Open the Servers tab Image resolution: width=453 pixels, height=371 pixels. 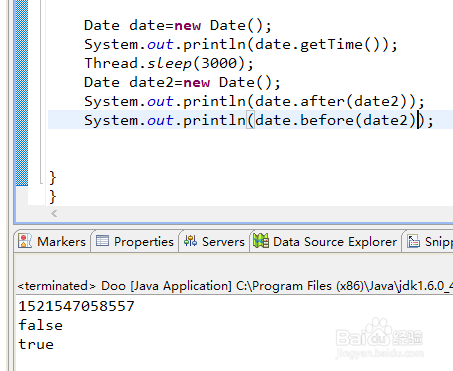tap(214, 241)
